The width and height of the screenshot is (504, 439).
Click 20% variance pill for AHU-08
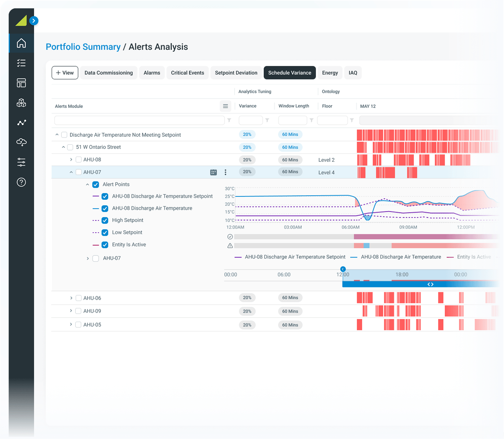[x=247, y=160]
